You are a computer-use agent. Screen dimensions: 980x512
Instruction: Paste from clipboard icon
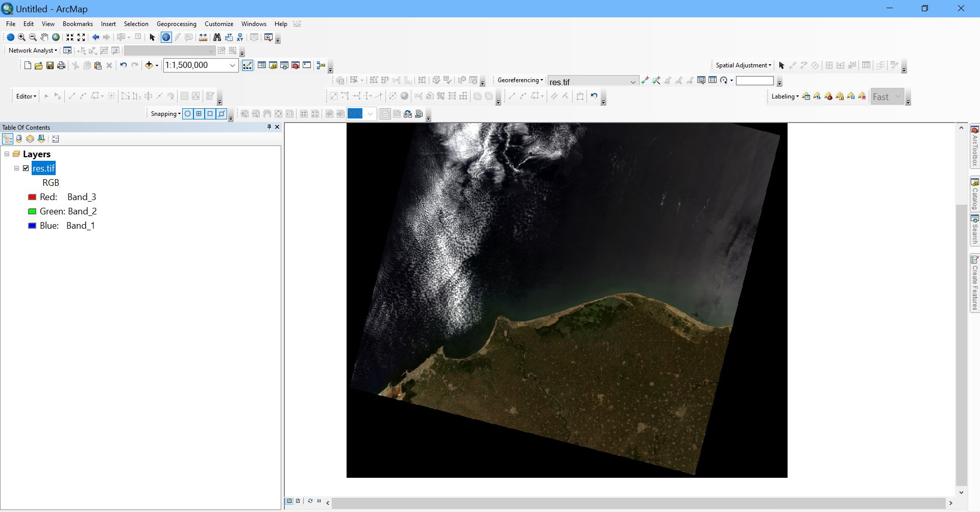pos(98,65)
